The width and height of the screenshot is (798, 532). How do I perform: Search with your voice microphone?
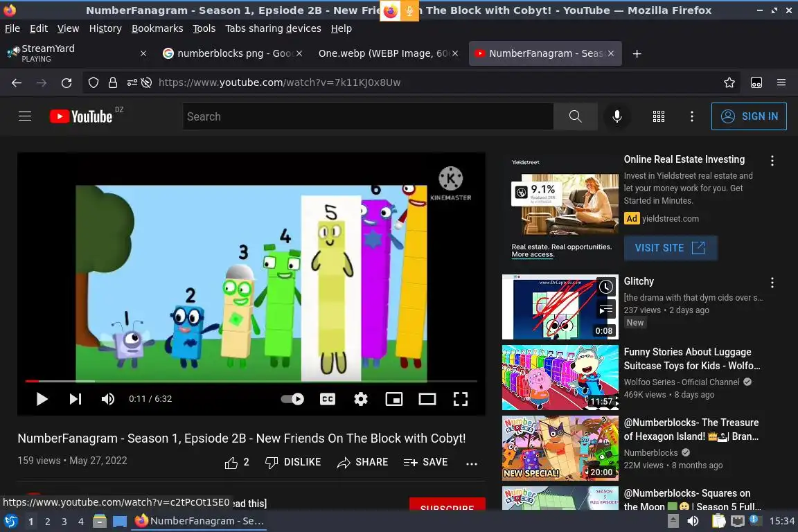(617, 116)
